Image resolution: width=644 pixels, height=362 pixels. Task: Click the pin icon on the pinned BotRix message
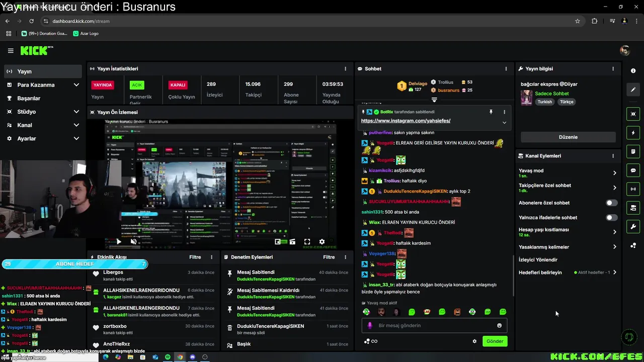491,112
